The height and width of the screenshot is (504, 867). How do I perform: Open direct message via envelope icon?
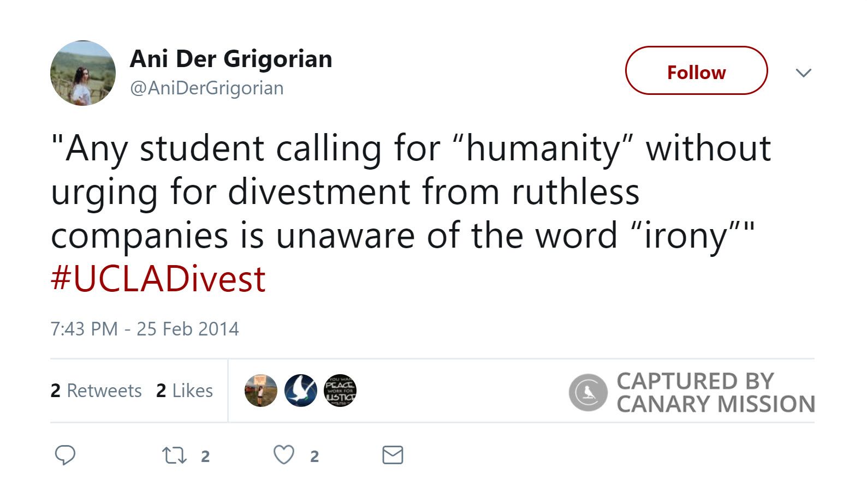[x=393, y=455]
